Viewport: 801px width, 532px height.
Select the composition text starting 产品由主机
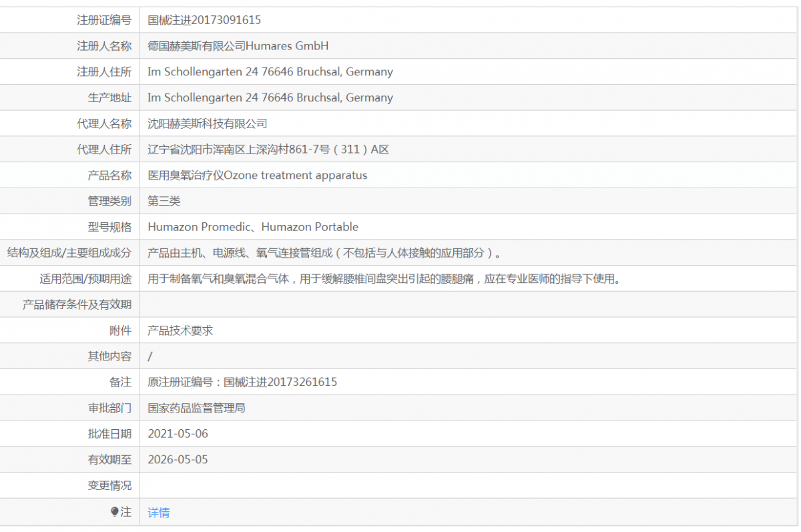pyautogui.click(x=324, y=253)
